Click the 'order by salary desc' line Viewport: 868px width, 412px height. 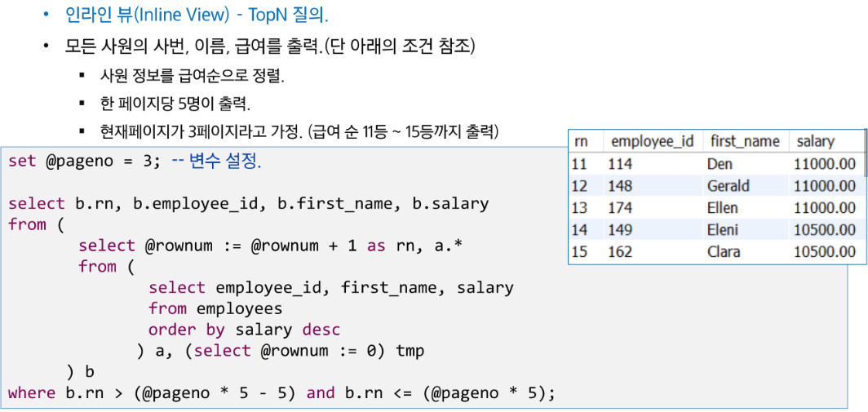(244, 330)
